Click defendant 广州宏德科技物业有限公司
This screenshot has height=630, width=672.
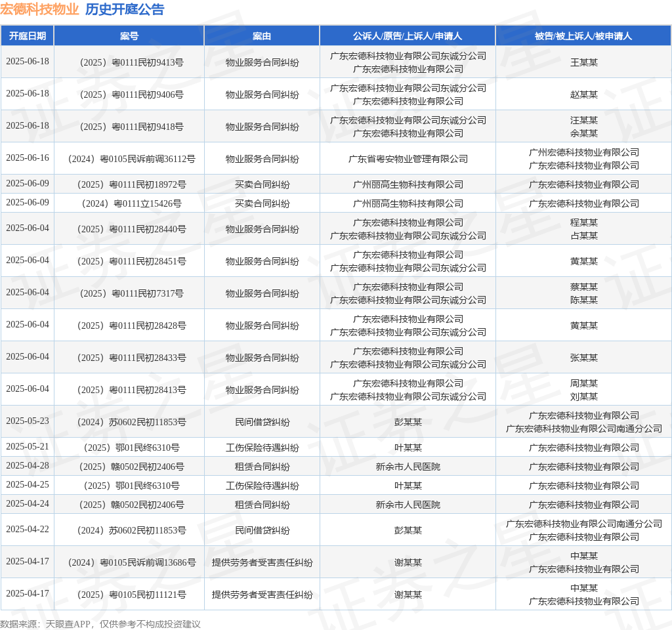pos(583,152)
